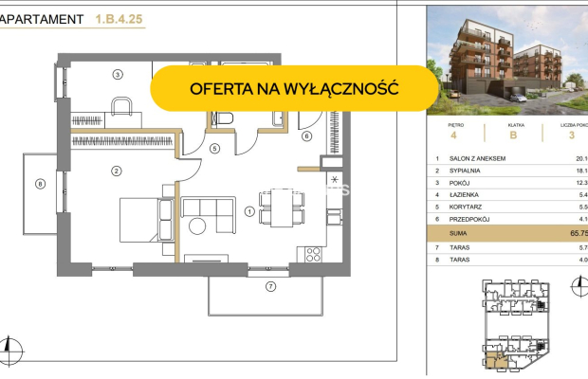The image size is (588, 379).
Task: Click the round coffee table
Action: pyautogui.click(x=197, y=226)
